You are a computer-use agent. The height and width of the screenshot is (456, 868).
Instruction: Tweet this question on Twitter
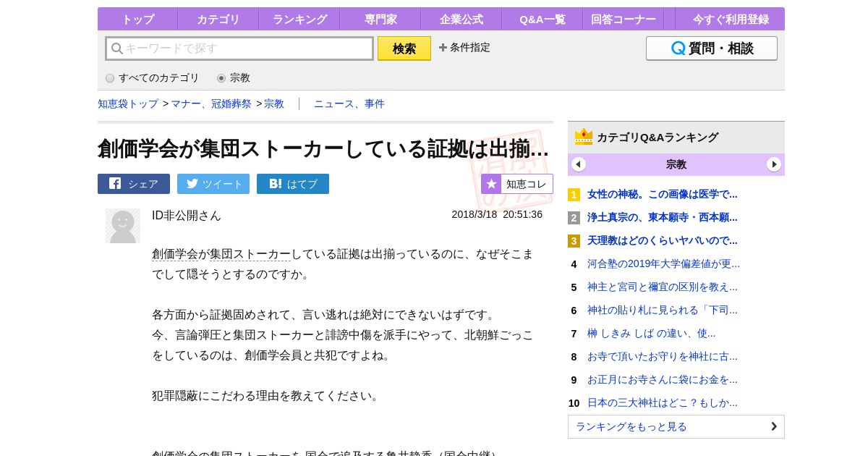213,184
